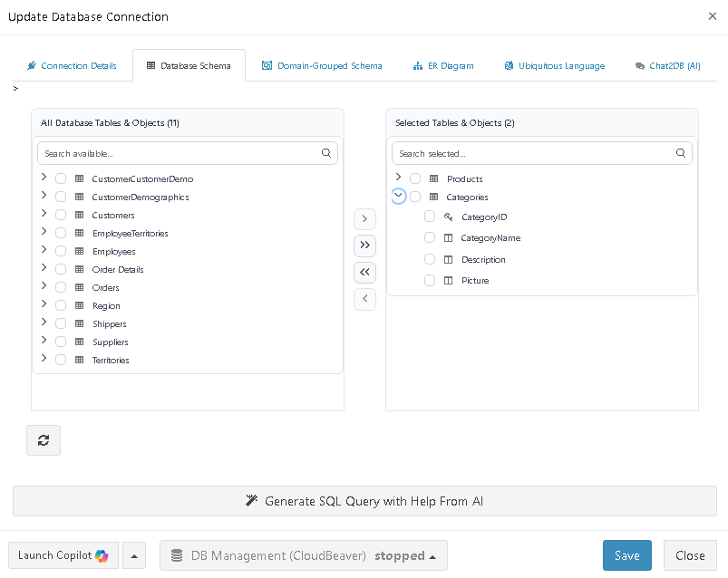
Task: Click the search magnifier in available tables box
Action: 326,153
